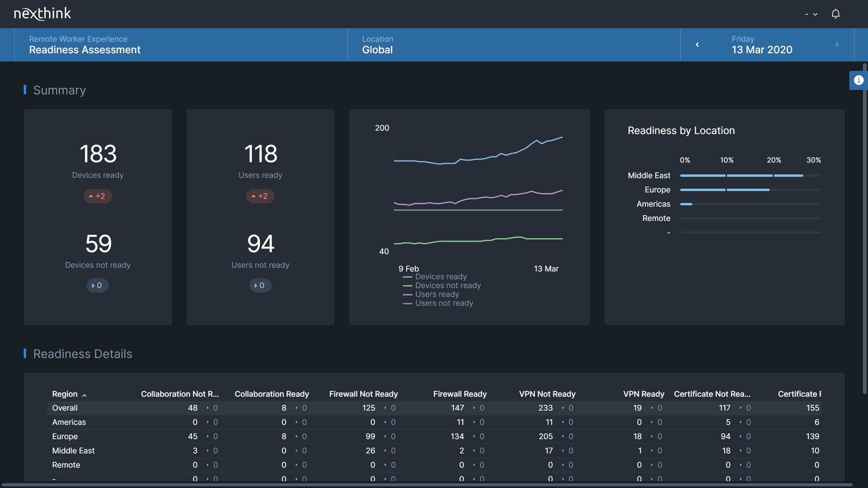
Task: Open the notifications bell icon
Action: click(x=835, y=14)
